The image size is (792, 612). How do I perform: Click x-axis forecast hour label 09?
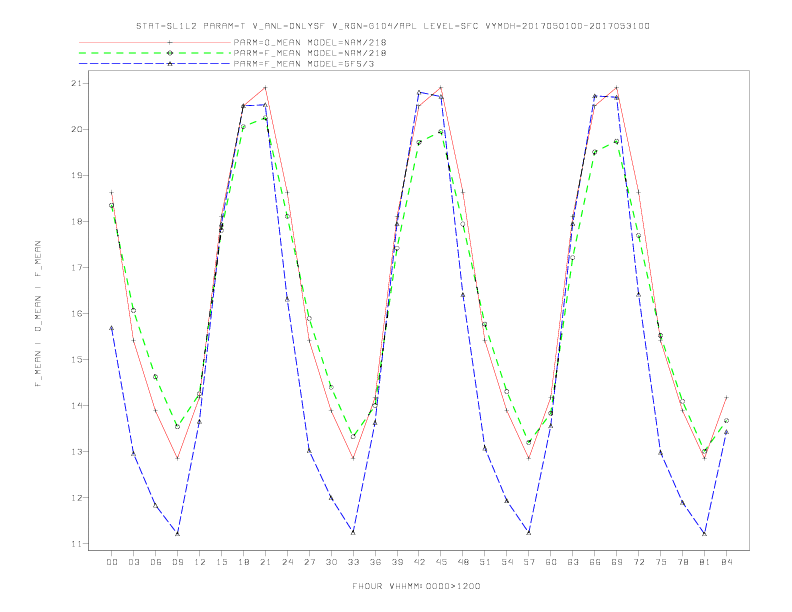(x=177, y=562)
